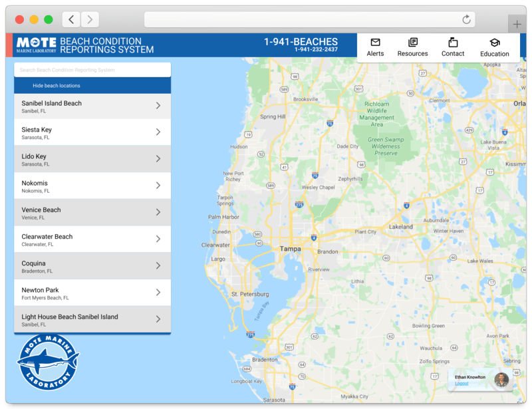Image resolution: width=532 pixels, height=409 pixels.
Task: Go forward with the browser forward arrow
Action: [x=90, y=19]
